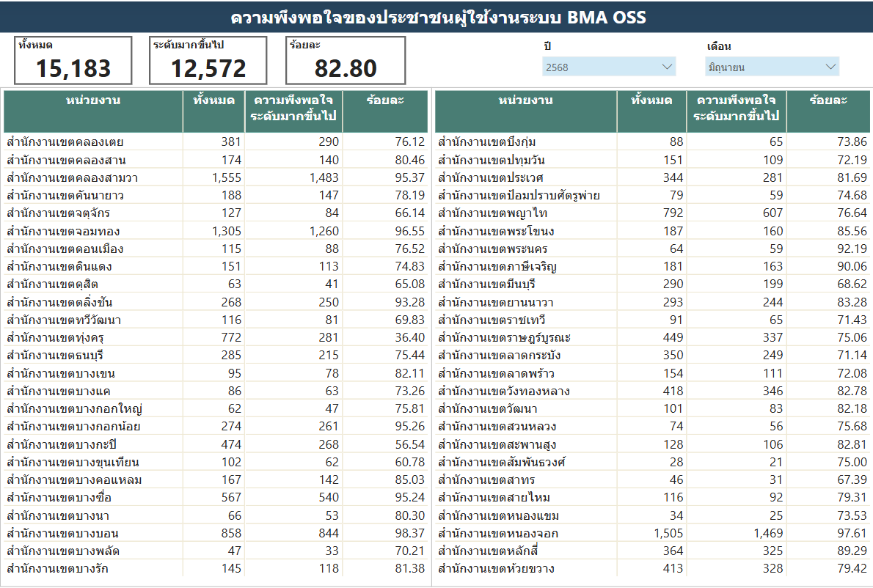Select row สำนักงานเขตสาทร
This screenshot has height=588, width=873.
tap(652, 479)
